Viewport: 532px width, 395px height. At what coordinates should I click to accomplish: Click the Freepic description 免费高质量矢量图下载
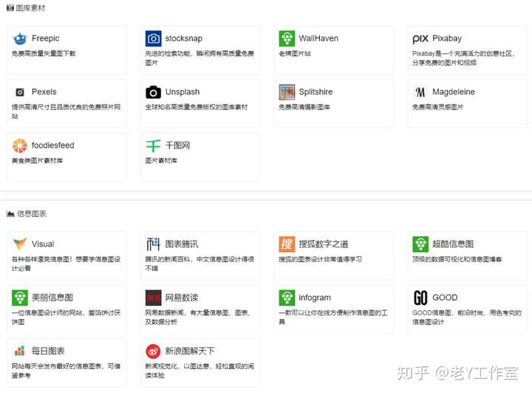point(44,54)
